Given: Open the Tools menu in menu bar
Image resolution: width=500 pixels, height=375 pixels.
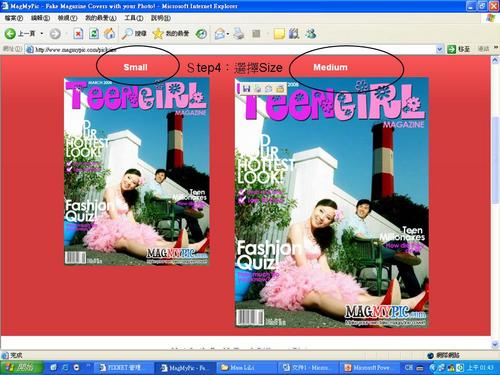Looking at the screenshot, I should (134, 18).
